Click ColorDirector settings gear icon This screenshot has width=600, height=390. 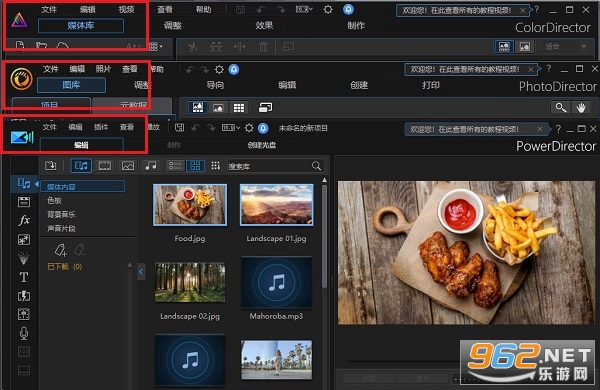coord(328,9)
